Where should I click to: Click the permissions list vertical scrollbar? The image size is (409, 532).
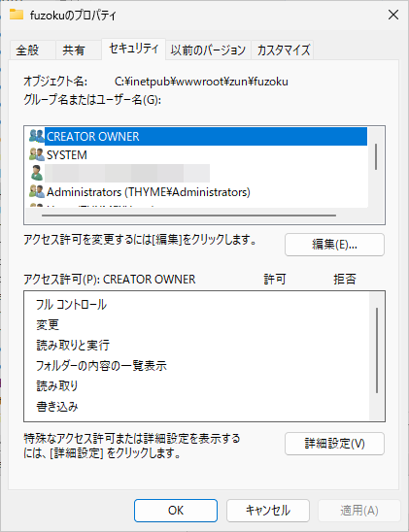point(377,350)
